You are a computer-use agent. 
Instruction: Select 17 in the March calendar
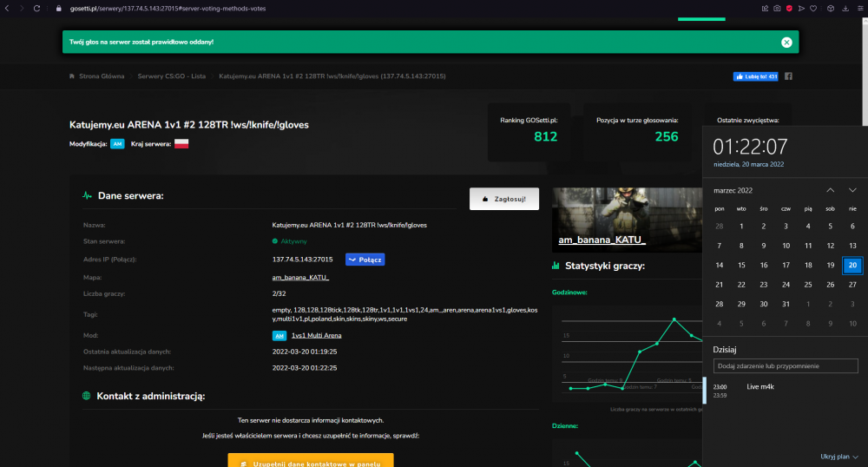pyautogui.click(x=786, y=265)
